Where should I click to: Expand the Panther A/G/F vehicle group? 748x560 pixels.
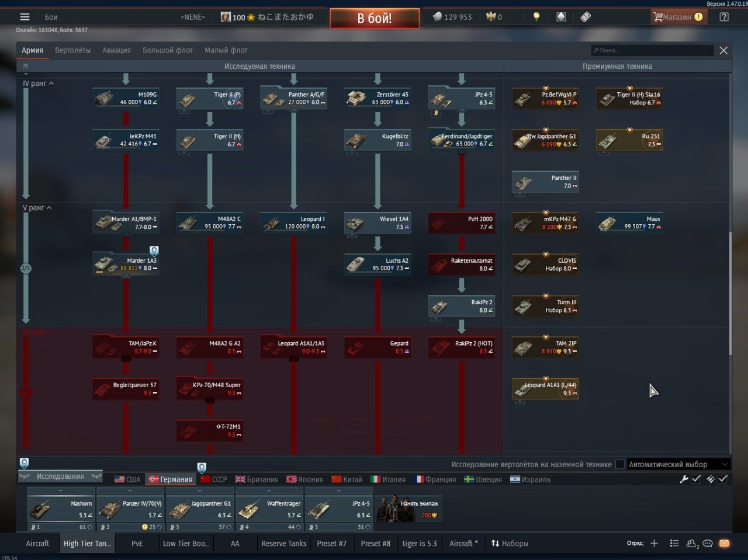[294, 98]
